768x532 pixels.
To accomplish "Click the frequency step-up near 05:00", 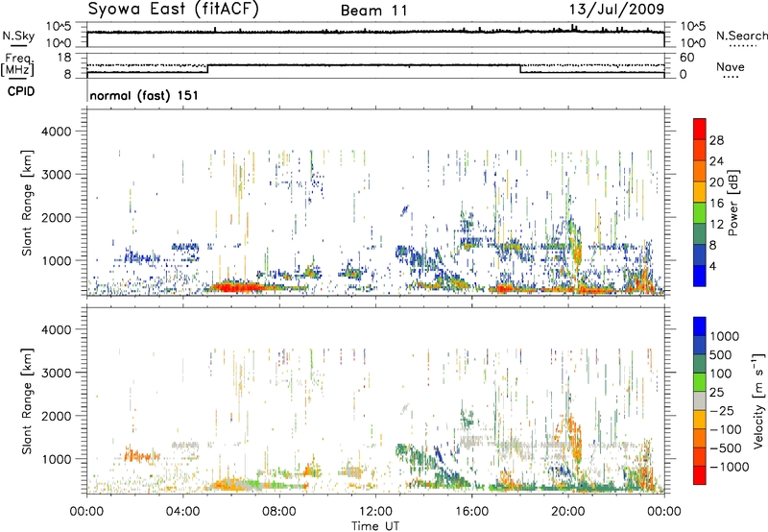I will pyautogui.click(x=208, y=68).
